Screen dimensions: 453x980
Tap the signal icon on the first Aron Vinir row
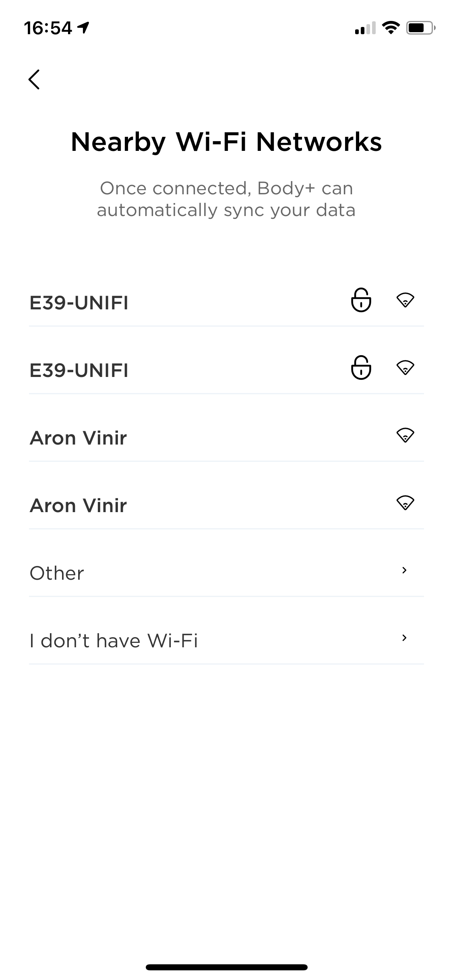click(405, 435)
